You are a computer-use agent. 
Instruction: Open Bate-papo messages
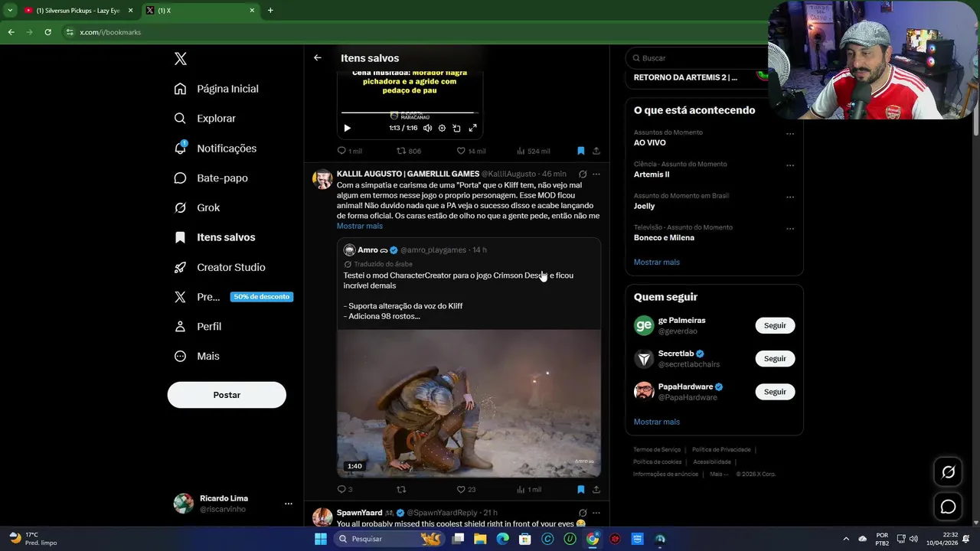pyautogui.click(x=211, y=178)
